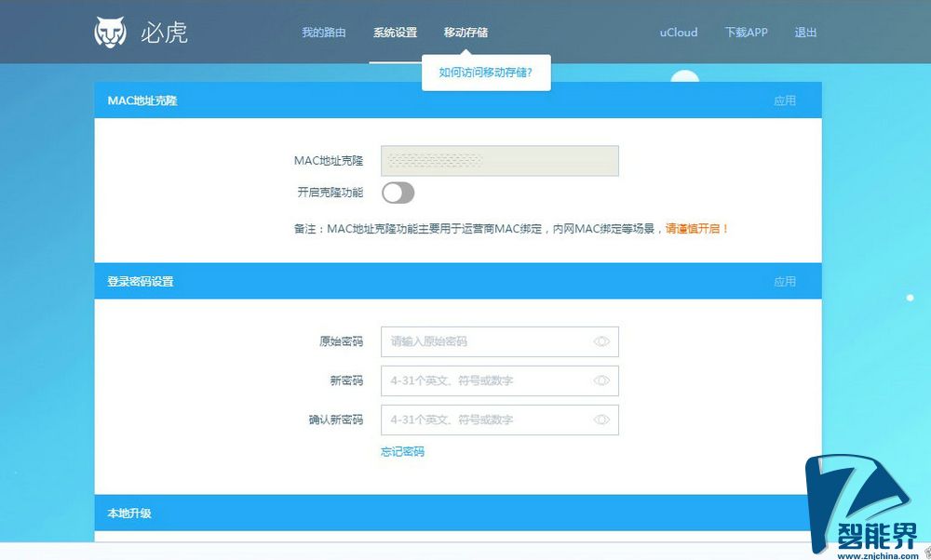The width and height of the screenshot is (931, 560).
Task: Reveal the 原始密码 using its eye icon
Action: click(x=602, y=341)
